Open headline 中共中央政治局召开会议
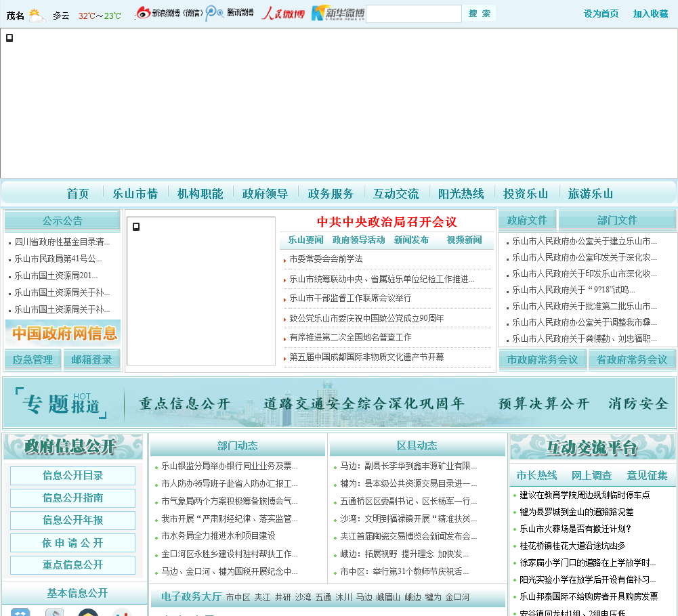This screenshot has height=616, width=678. (387, 221)
